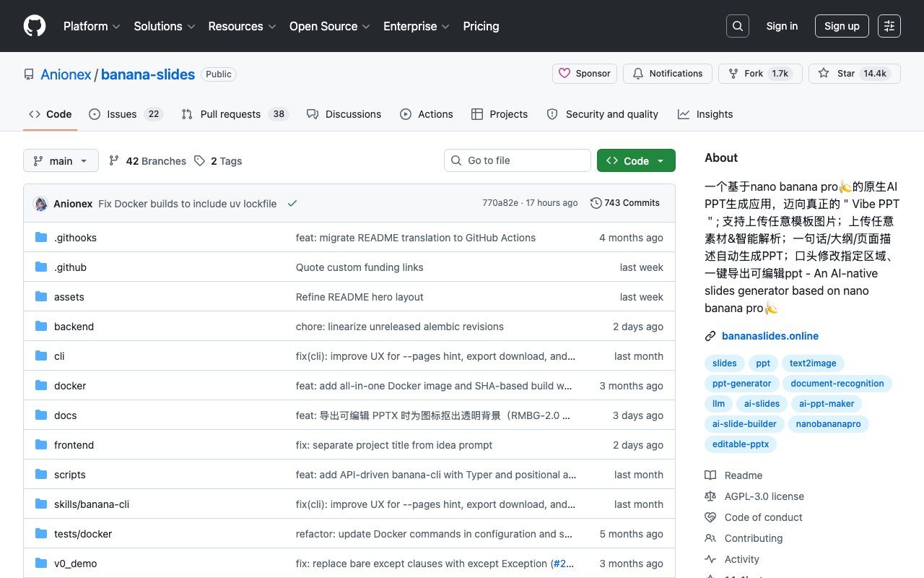View the 2 Tags link

click(x=218, y=161)
